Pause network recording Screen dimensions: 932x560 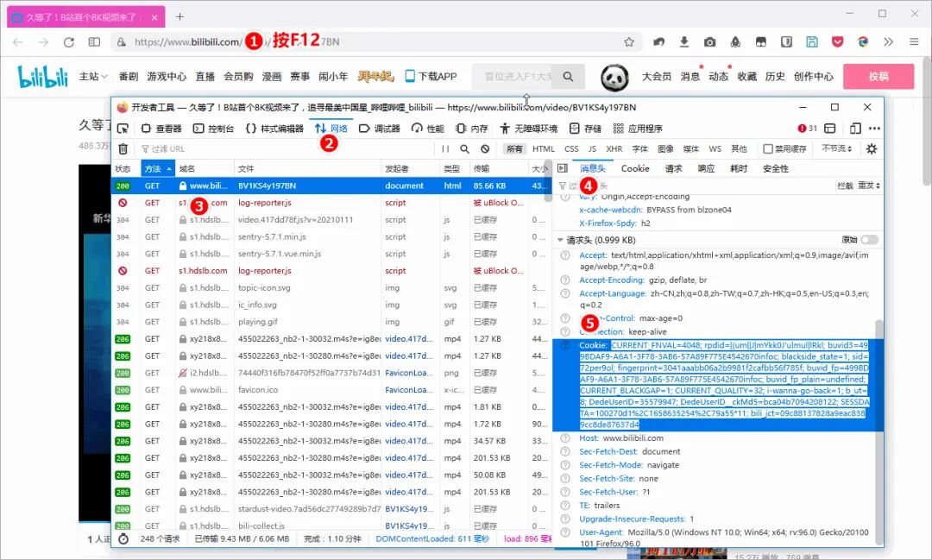click(x=445, y=148)
